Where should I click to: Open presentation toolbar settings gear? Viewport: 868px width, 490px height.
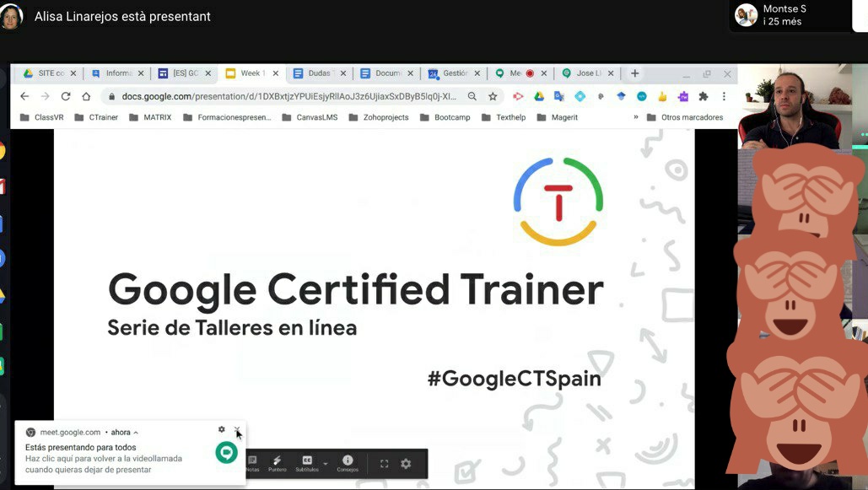(406, 463)
